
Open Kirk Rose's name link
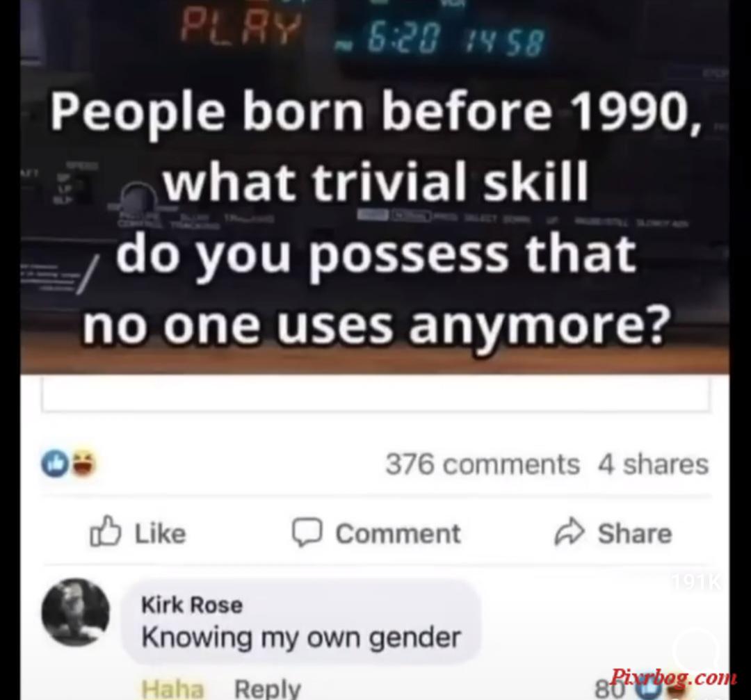(192, 604)
